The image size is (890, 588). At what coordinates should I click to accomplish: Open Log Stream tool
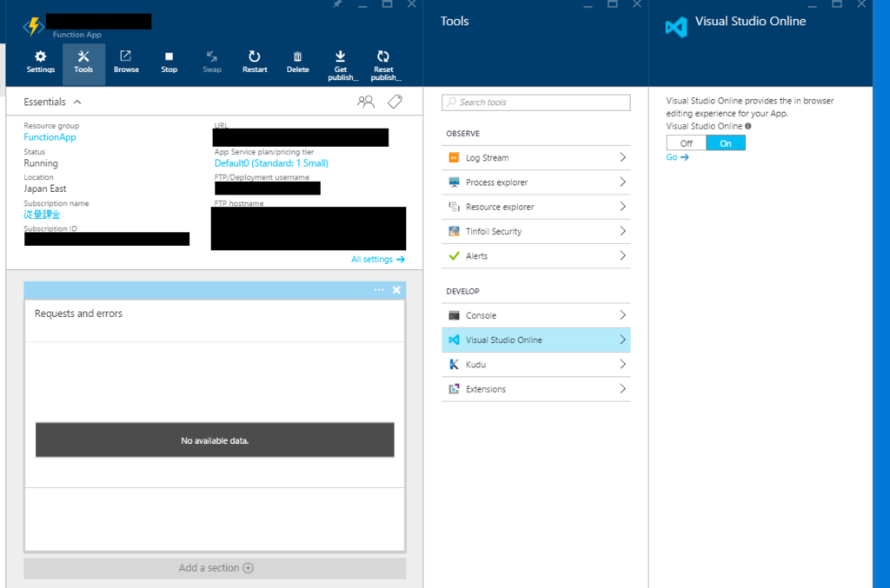[x=535, y=157]
